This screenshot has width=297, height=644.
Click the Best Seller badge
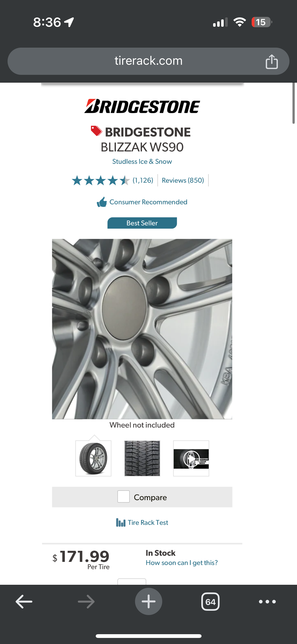(142, 223)
